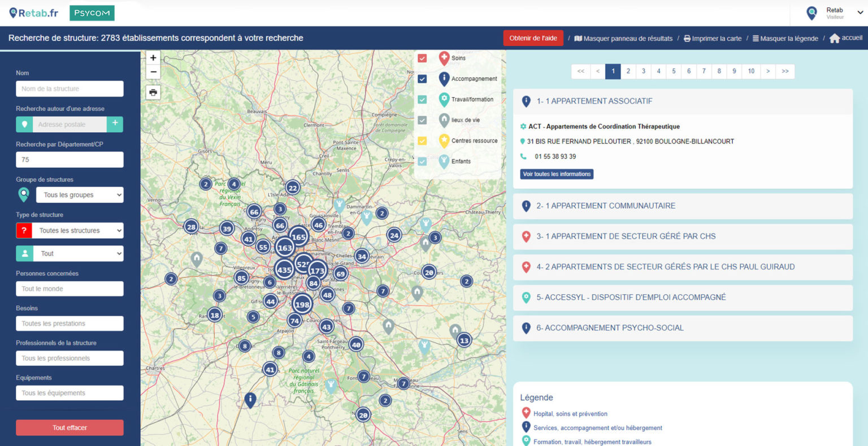Go to results page 2

pos(628,71)
